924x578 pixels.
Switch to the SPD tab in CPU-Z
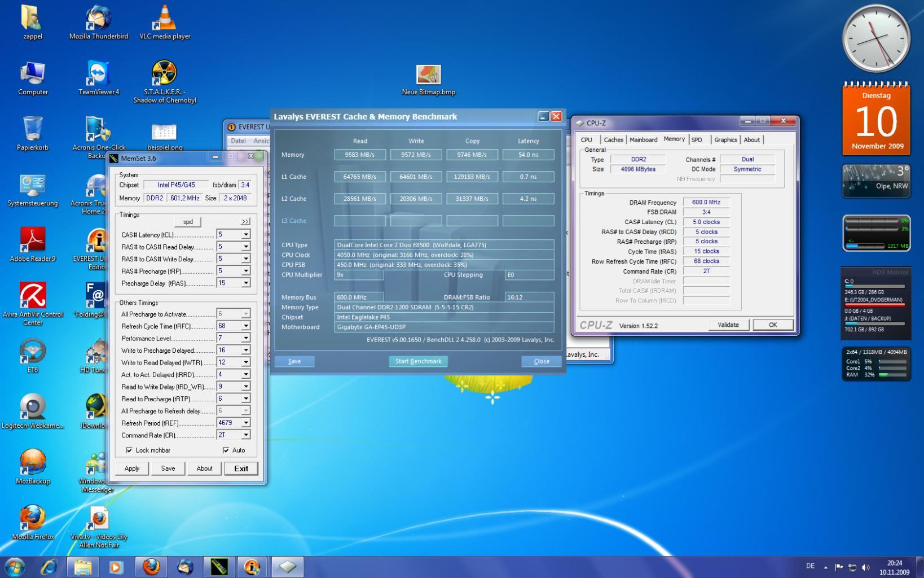(x=697, y=140)
